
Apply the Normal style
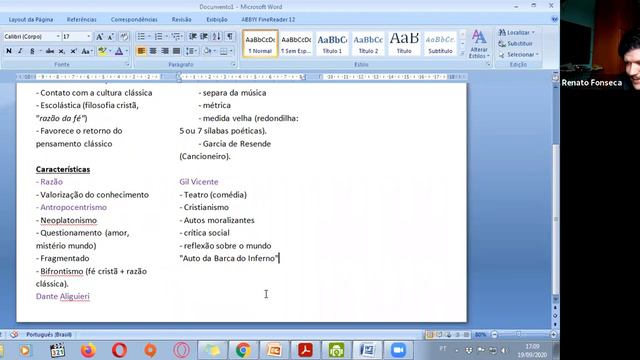coord(260,44)
